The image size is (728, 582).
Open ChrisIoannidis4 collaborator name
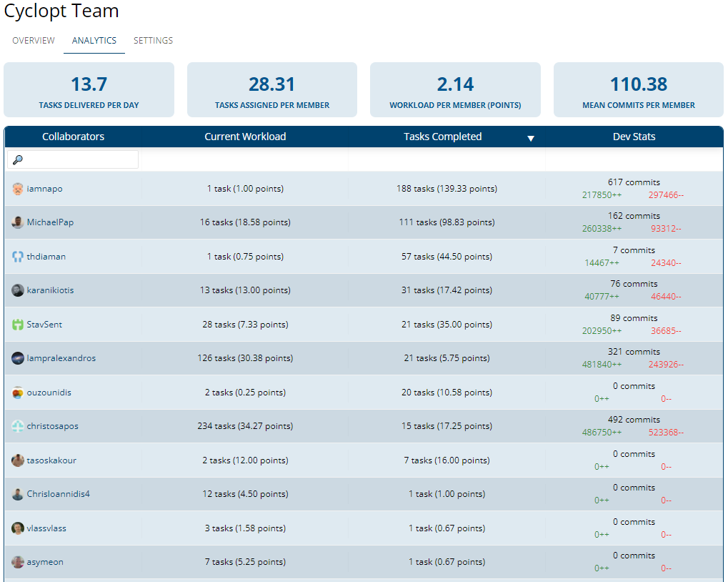click(x=58, y=494)
